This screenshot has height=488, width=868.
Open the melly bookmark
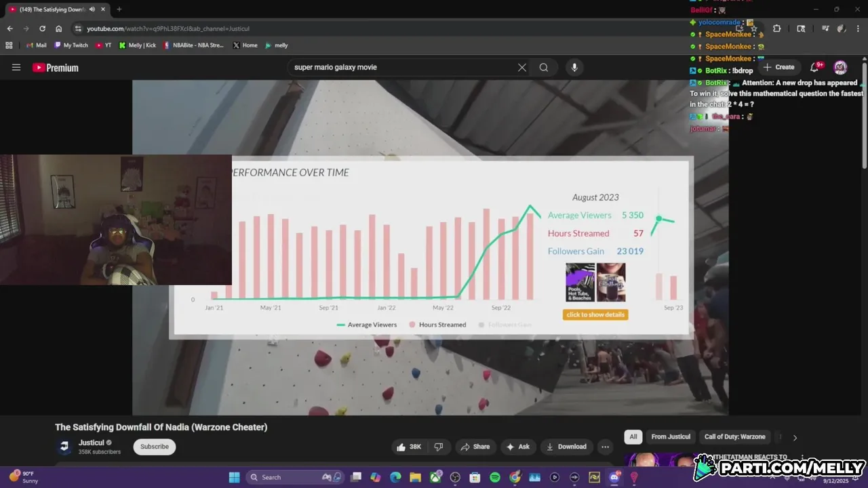pos(277,45)
